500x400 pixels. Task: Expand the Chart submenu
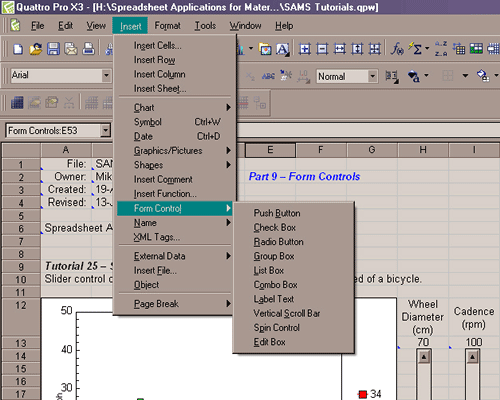click(174, 107)
